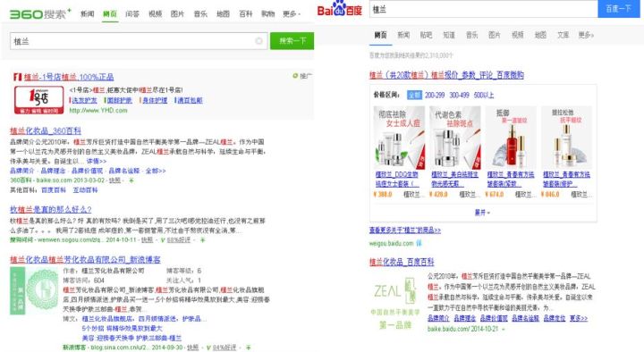Switch to 文库 tab on Baidu
Viewport: 644px width, 352px height.
(x=563, y=35)
